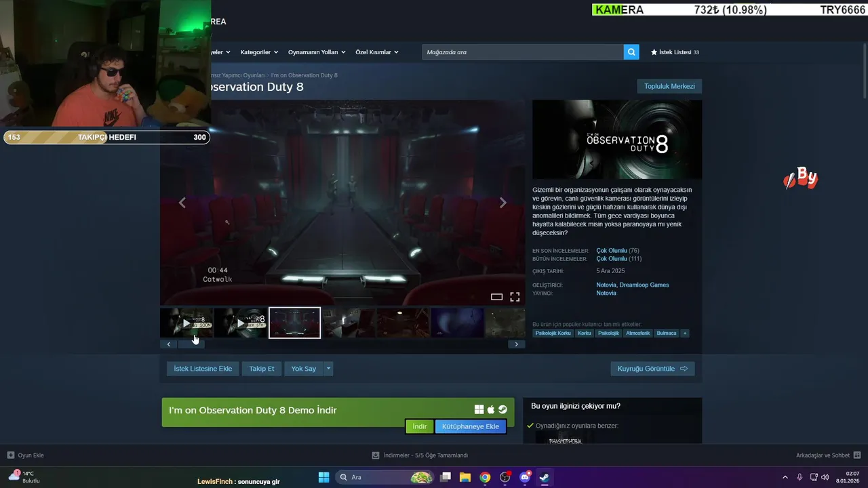Open Steam Friends and Chat icon
The height and width of the screenshot is (488, 868).
(857, 455)
